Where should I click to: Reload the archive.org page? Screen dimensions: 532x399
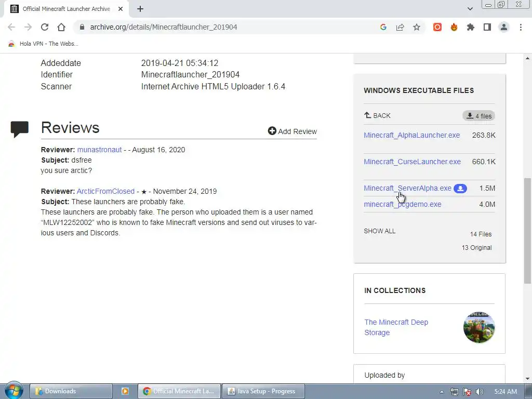pos(45,27)
